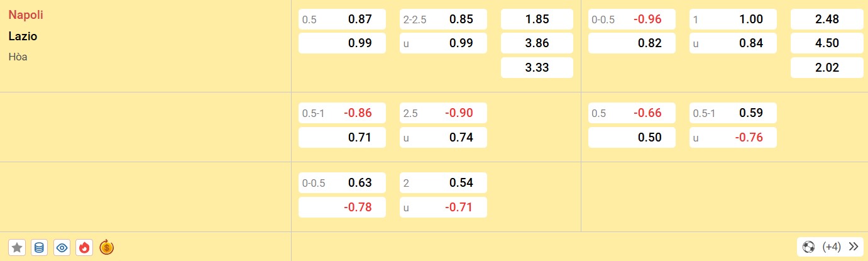Select 0.5 handicap odds 0.87
Image resolution: width=868 pixels, height=261 pixels.
(342, 19)
